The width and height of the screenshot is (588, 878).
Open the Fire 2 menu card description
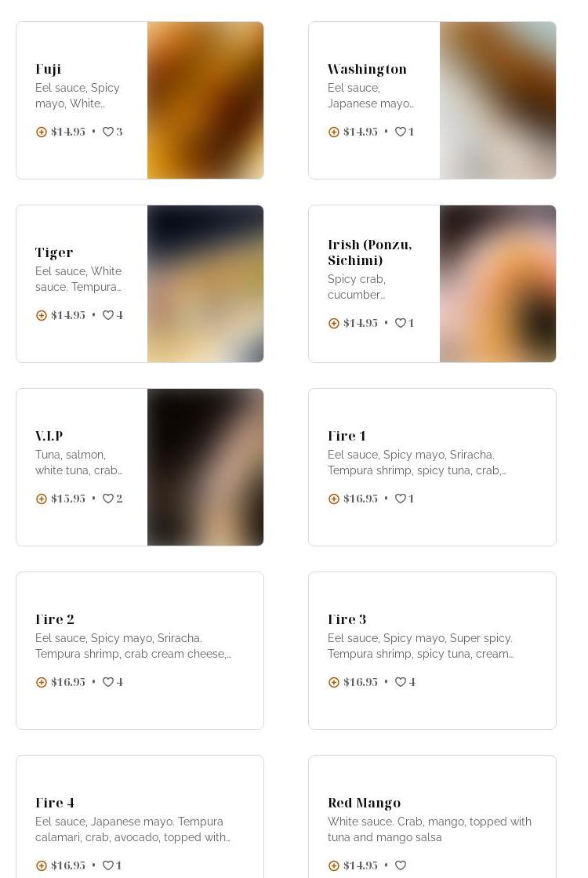coord(133,646)
